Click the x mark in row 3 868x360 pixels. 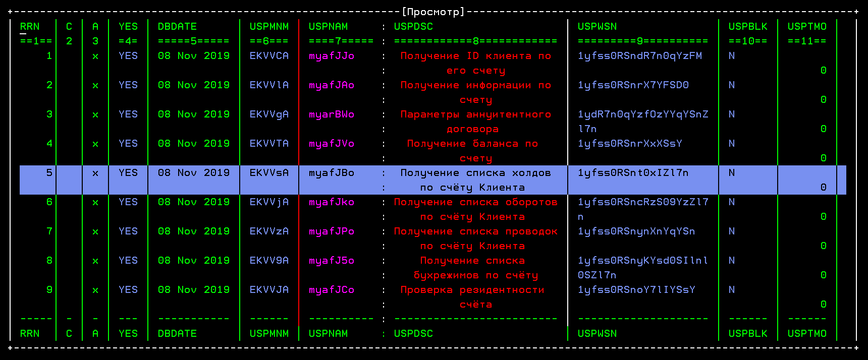[95, 115]
